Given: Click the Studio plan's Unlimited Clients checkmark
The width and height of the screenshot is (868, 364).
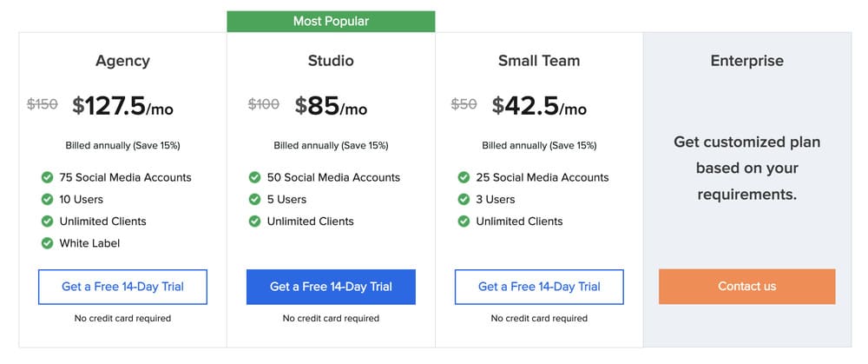Looking at the screenshot, I should point(255,222).
